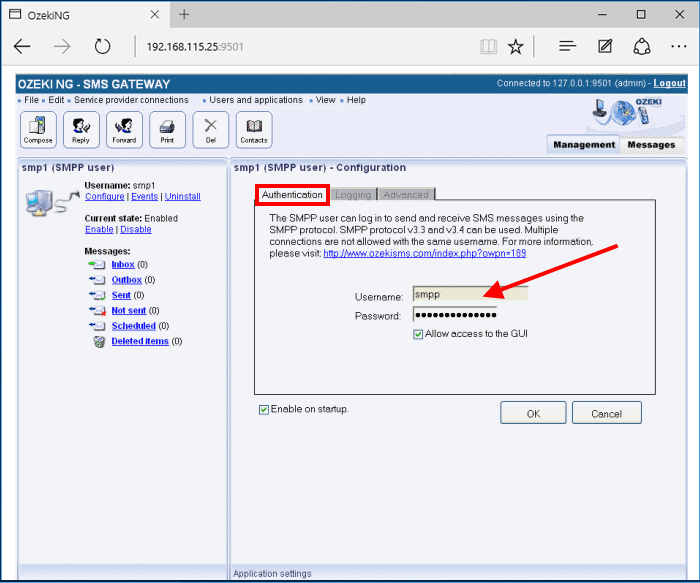Click the Events link

click(x=145, y=196)
